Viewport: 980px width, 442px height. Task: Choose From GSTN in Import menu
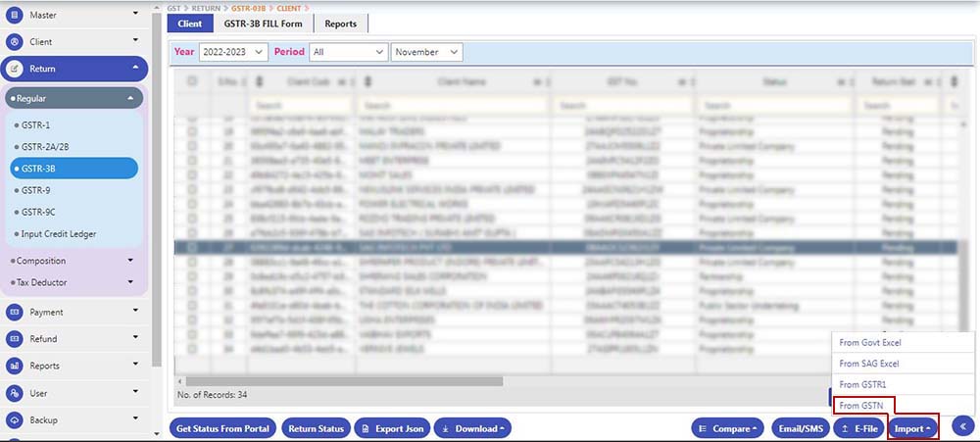(x=862, y=405)
